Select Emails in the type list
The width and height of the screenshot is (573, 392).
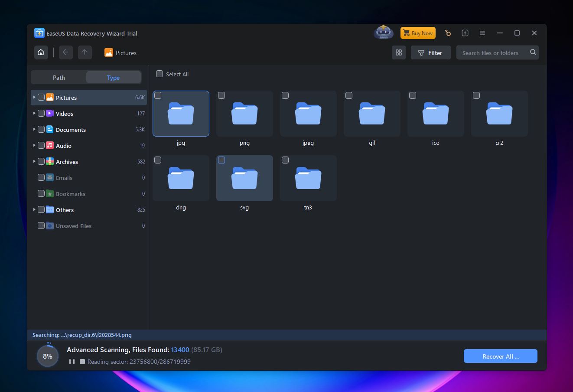(89, 177)
